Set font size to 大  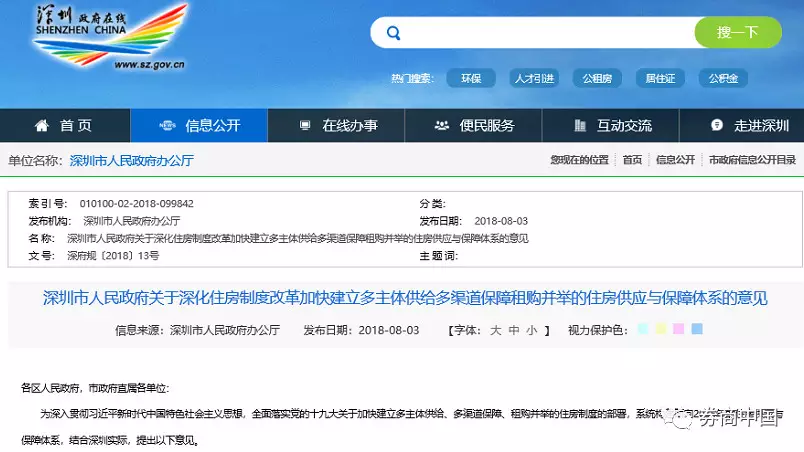pos(495,330)
